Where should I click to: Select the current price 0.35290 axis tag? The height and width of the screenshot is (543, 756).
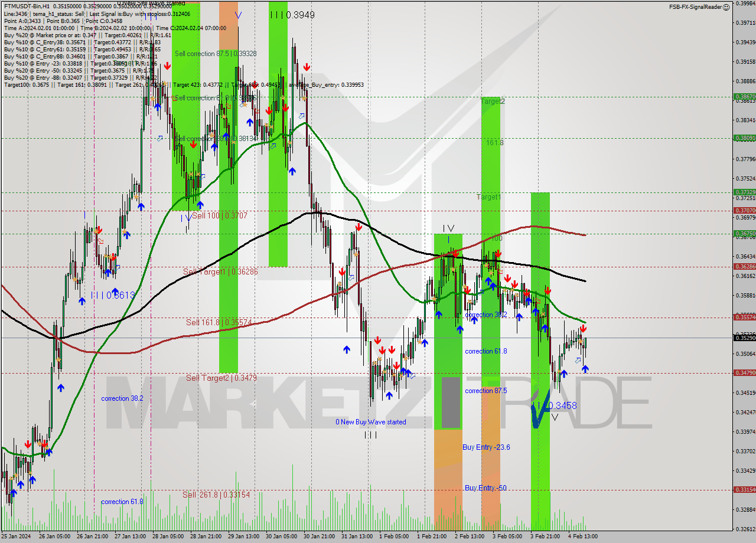click(x=744, y=337)
